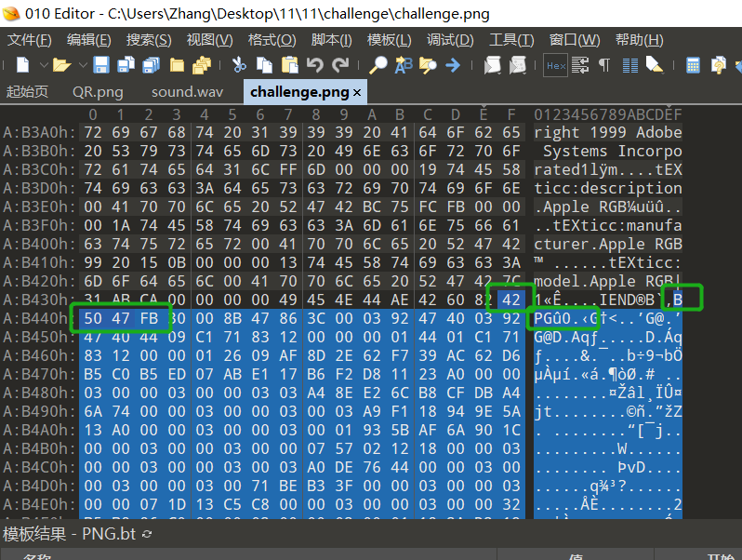Open the 格式(O) menu
The width and height of the screenshot is (742, 560).
(272, 40)
